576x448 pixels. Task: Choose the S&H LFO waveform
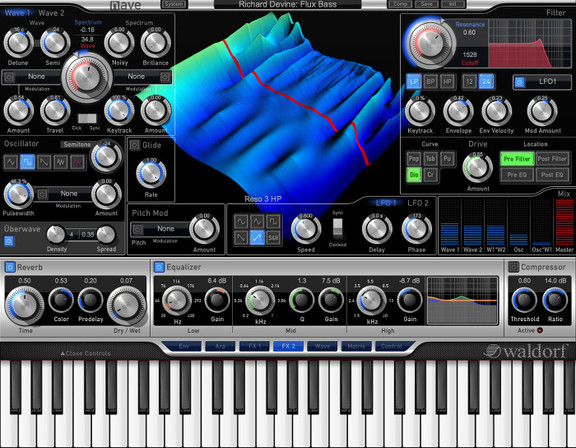click(x=273, y=238)
